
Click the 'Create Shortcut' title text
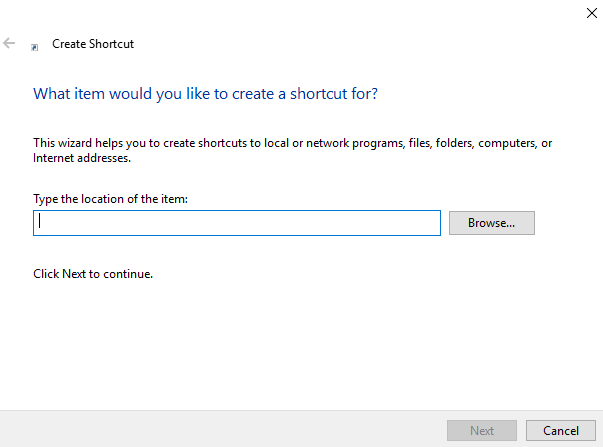coord(93,44)
